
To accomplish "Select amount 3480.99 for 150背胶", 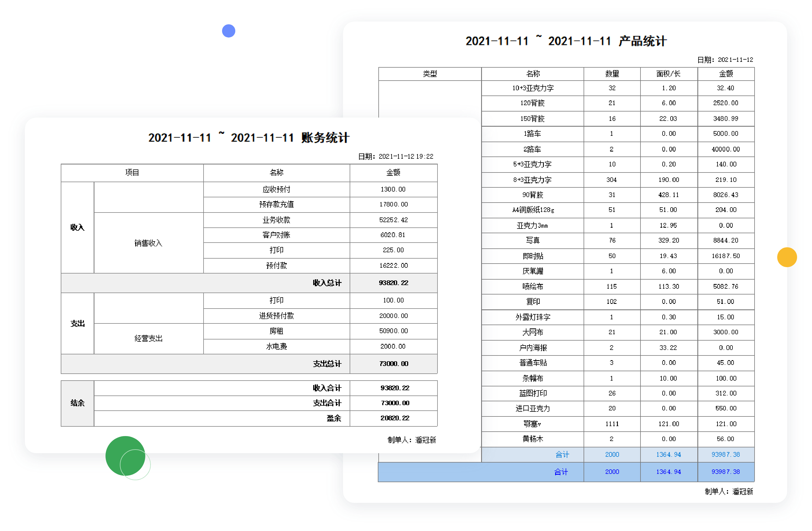I will pyautogui.click(x=726, y=119).
